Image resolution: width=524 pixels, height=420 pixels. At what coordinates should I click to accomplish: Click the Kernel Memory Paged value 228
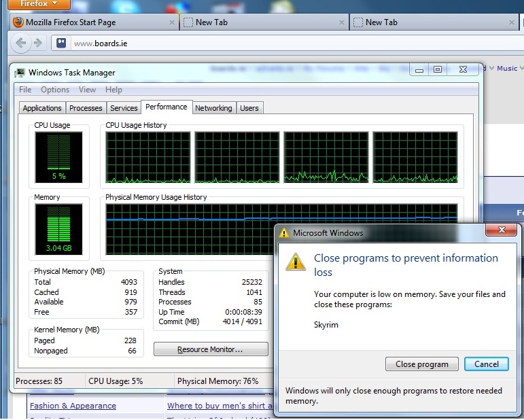click(x=130, y=340)
